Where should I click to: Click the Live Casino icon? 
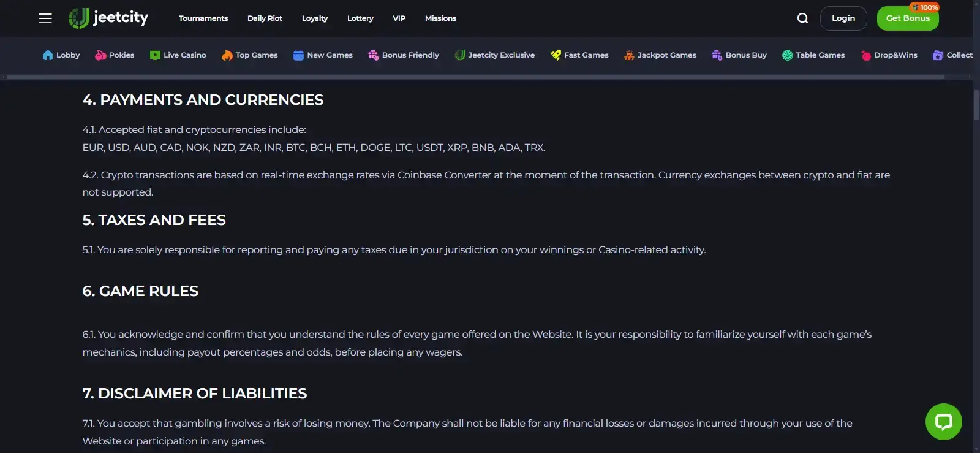tap(155, 55)
